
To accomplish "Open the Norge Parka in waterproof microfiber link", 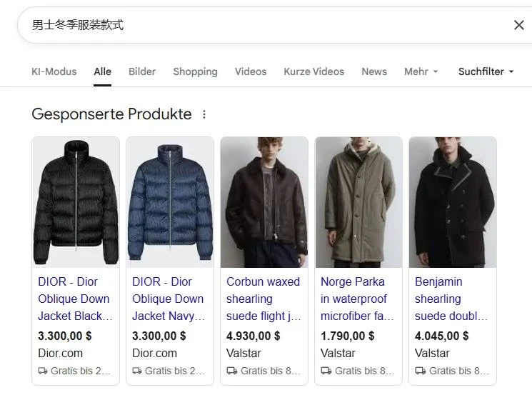I will tap(357, 299).
